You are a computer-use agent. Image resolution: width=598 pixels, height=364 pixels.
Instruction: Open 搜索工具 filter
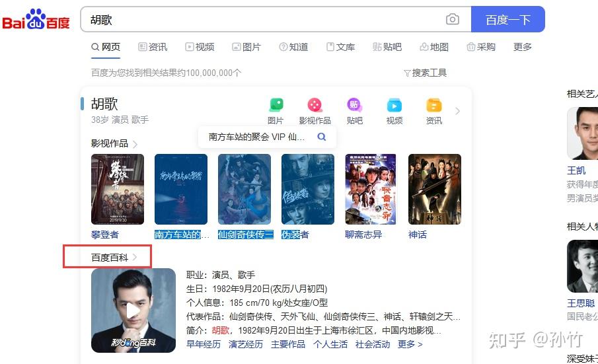pyautogui.click(x=426, y=73)
